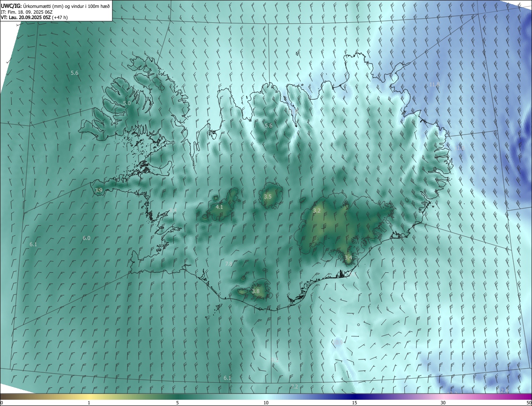Click the title "Úrkomumætti (mm) og vindur í 100m hæð"
Image resolution: width=532 pixels, height=406 pixels.
tap(66, 6)
